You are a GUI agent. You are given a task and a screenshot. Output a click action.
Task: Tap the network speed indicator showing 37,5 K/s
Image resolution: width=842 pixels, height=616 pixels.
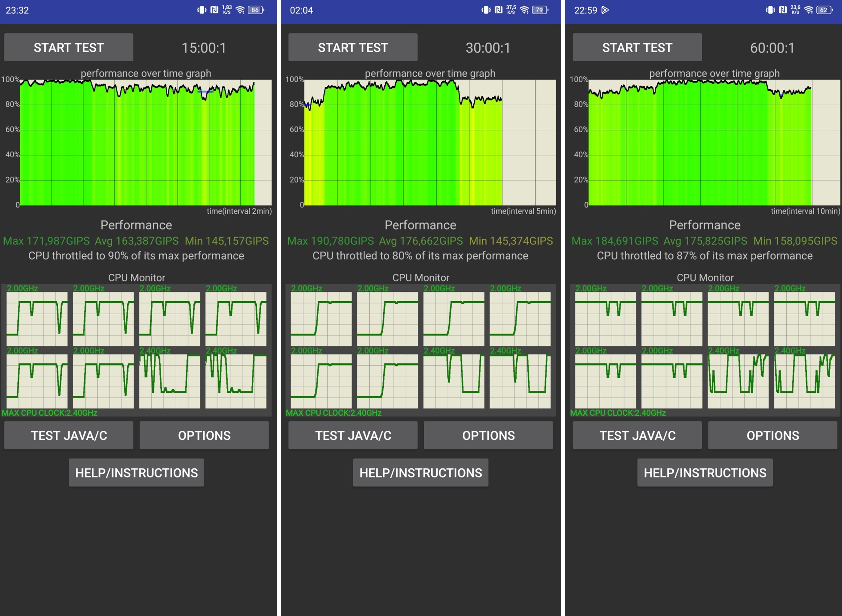(x=511, y=10)
